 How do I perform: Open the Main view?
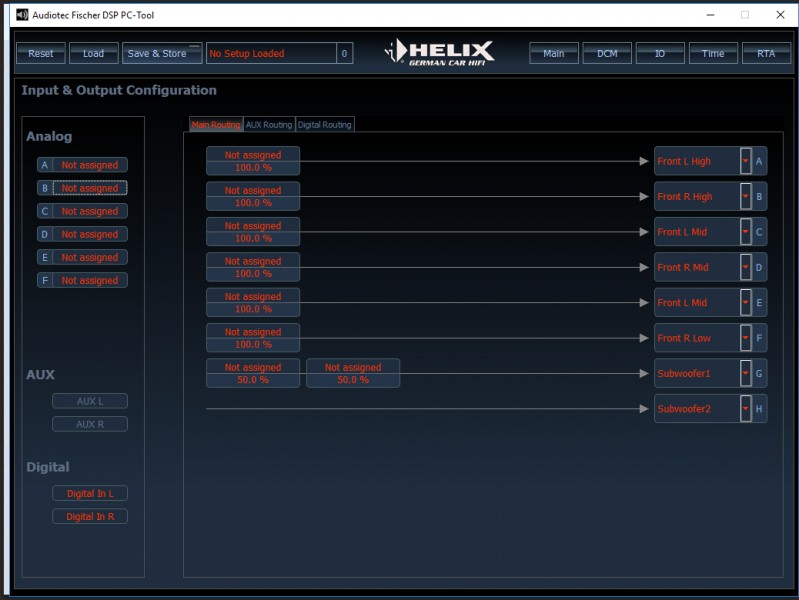click(554, 53)
